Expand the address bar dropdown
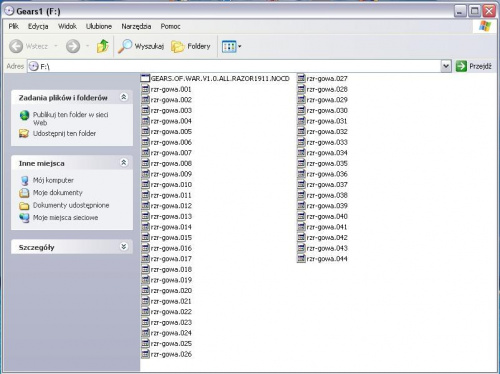Viewport: 500px width, 374px height. click(446, 66)
